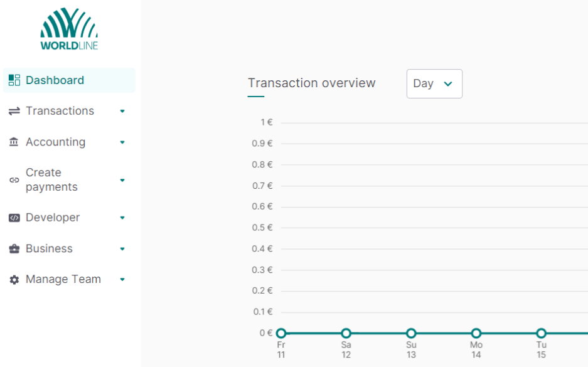Image resolution: width=588 pixels, height=367 pixels.
Task: Click the Friday 11 data point
Action: pyautogui.click(x=281, y=333)
